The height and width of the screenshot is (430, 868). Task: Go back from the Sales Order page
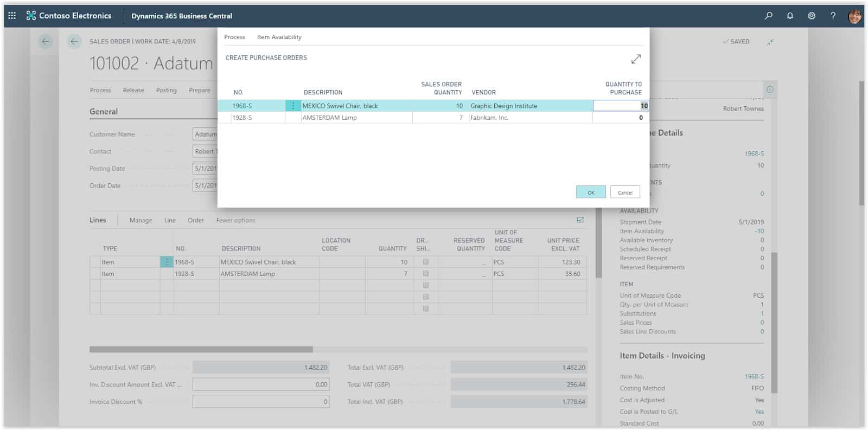click(74, 41)
